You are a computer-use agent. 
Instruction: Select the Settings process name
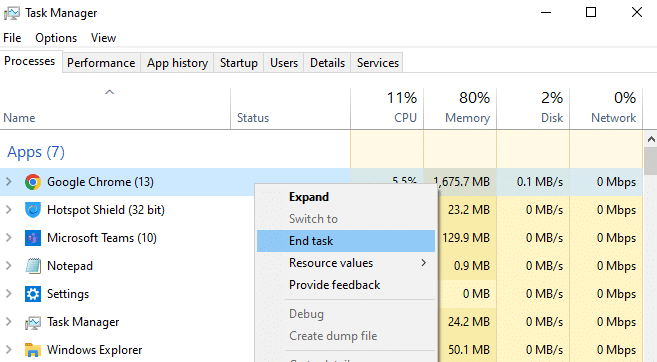pyautogui.click(x=68, y=294)
